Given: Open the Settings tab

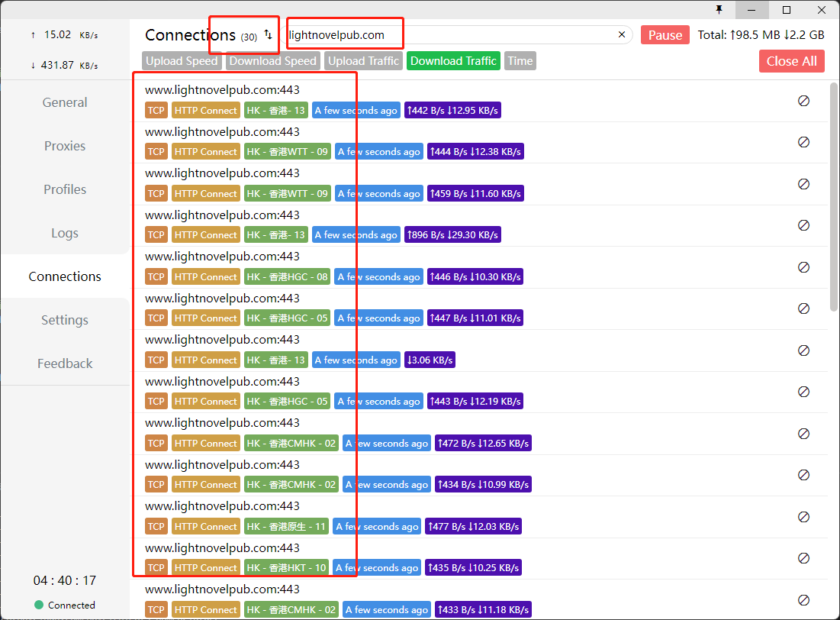Looking at the screenshot, I should pyautogui.click(x=65, y=320).
